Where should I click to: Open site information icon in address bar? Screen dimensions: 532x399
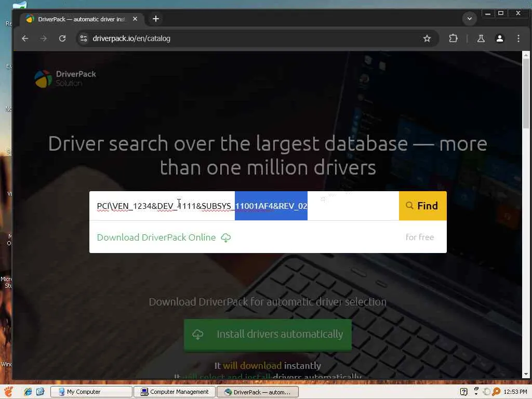84,38
